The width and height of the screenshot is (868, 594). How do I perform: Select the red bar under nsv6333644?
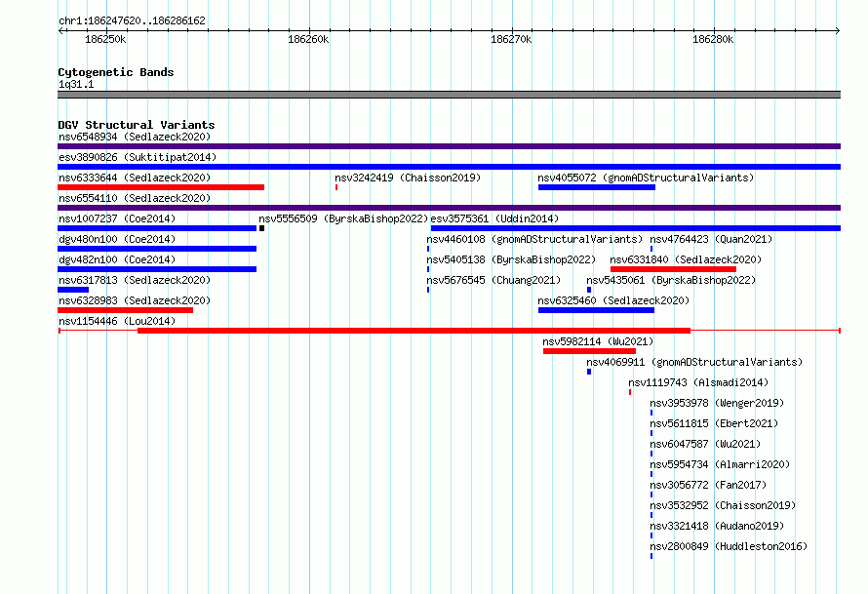[161, 187]
